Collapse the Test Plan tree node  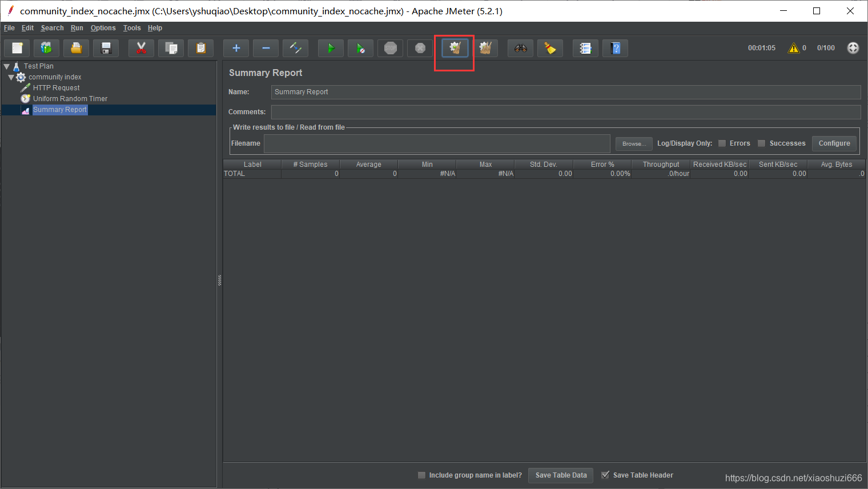click(x=7, y=66)
